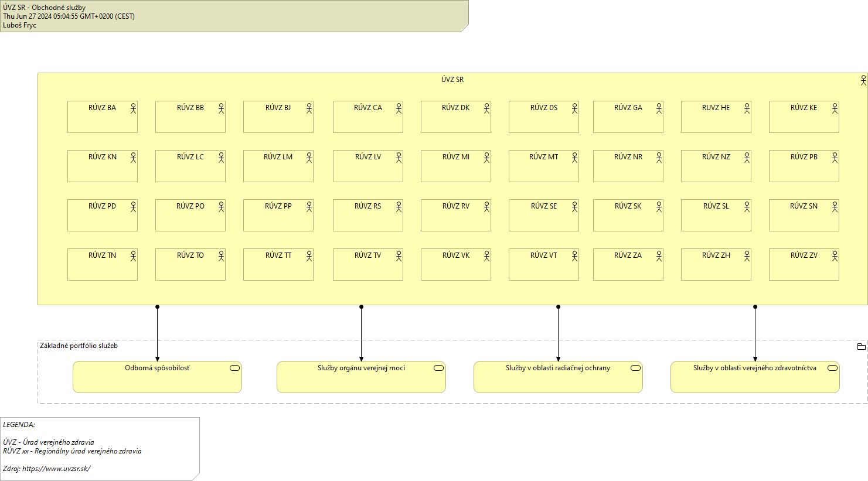Click the actor icon on RÚVZ BJ
Screen dimensions: 868x481
309,108
